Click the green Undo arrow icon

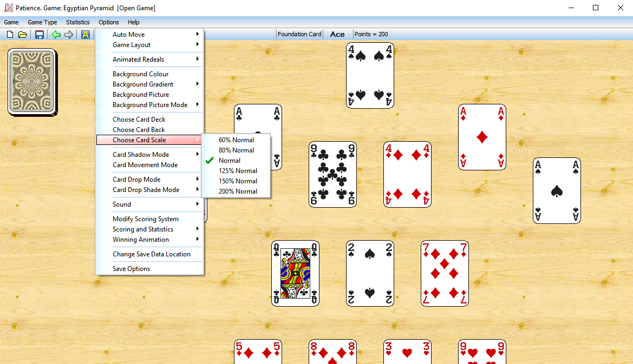(56, 35)
